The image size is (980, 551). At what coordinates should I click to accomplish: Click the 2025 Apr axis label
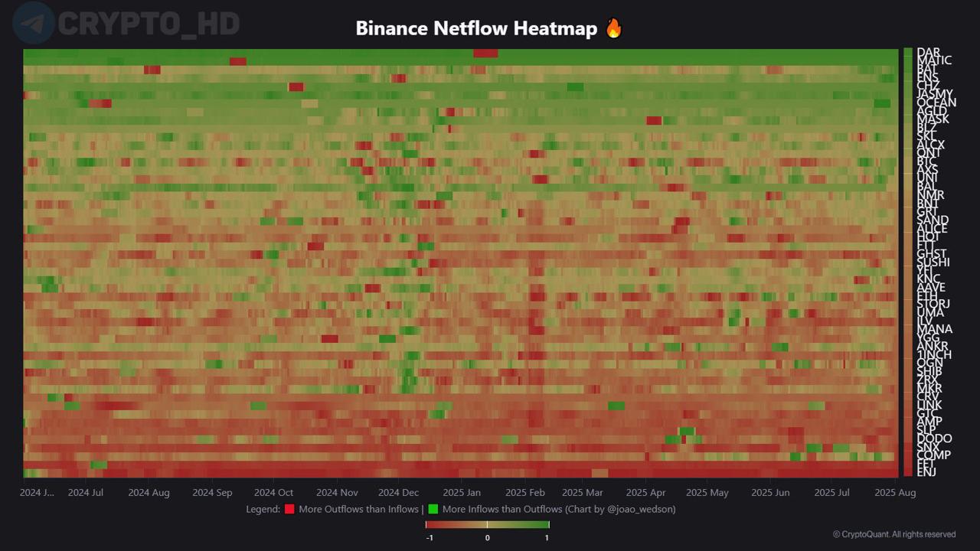(646, 493)
